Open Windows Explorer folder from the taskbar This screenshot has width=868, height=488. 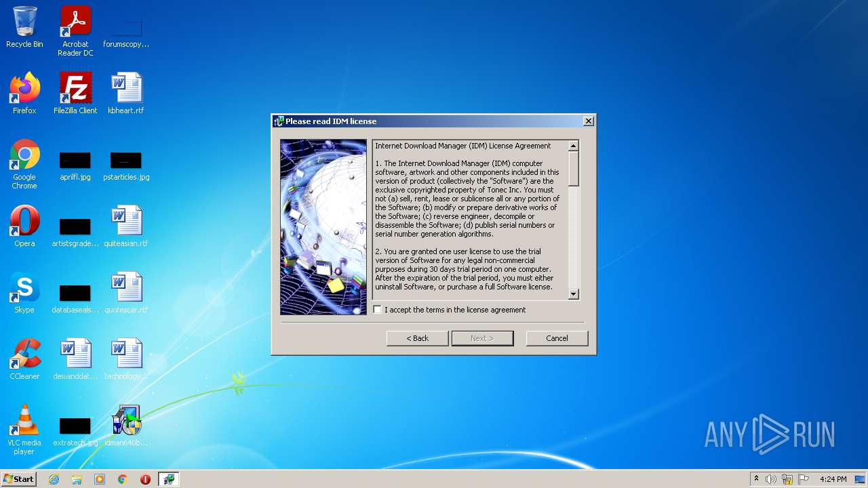tap(77, 479)
